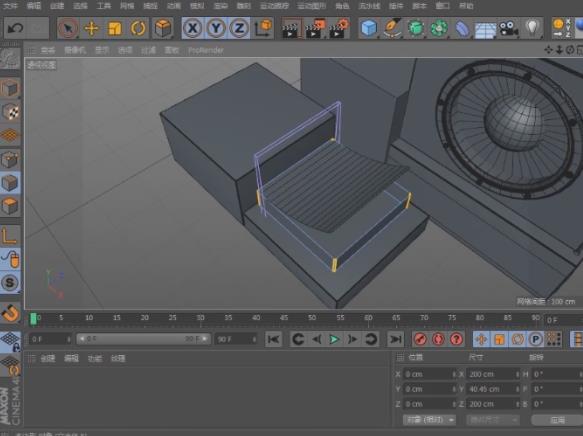Open the blue Bend deformer icon
The width and height of the screenshot is (583, 436).
(462, 28)
